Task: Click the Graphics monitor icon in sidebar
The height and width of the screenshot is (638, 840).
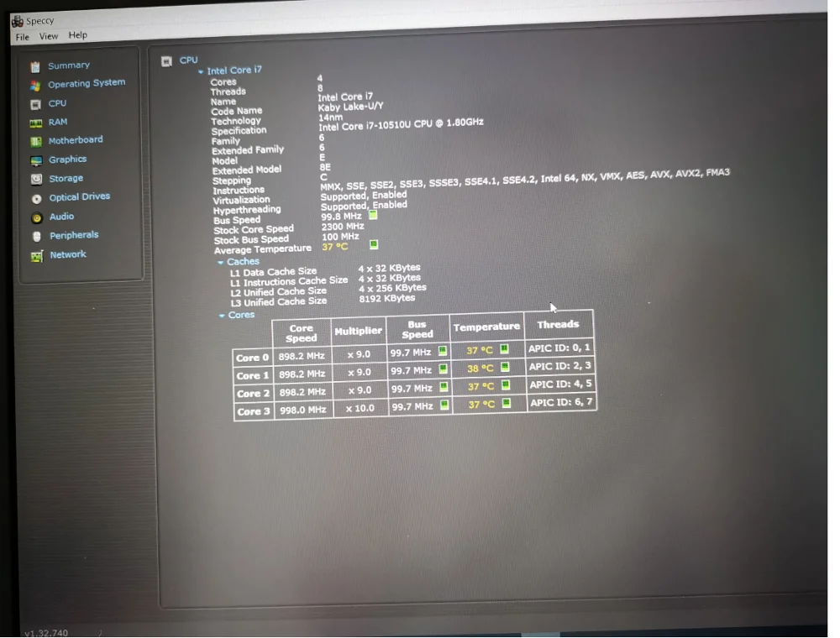Action: pos(36,160)
